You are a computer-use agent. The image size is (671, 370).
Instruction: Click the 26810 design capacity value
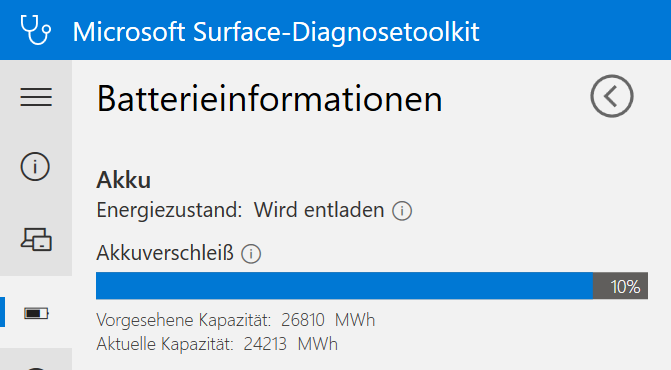pyautogui.click(x=303, y=320)
